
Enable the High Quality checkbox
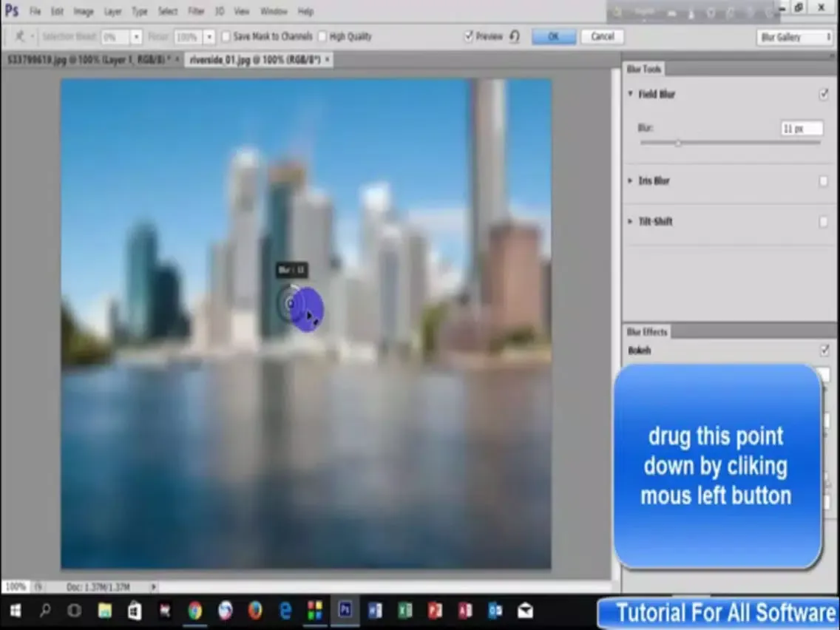pos(322,36)
